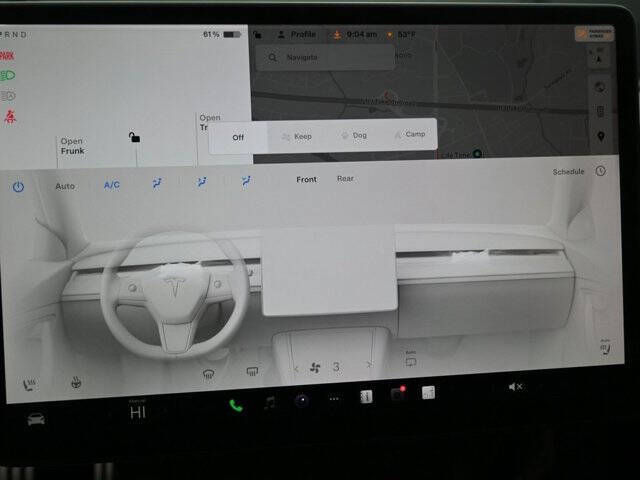Click the Navigate magnifier icon
This screenshot has width=640, height=480.
coord(273,58)
